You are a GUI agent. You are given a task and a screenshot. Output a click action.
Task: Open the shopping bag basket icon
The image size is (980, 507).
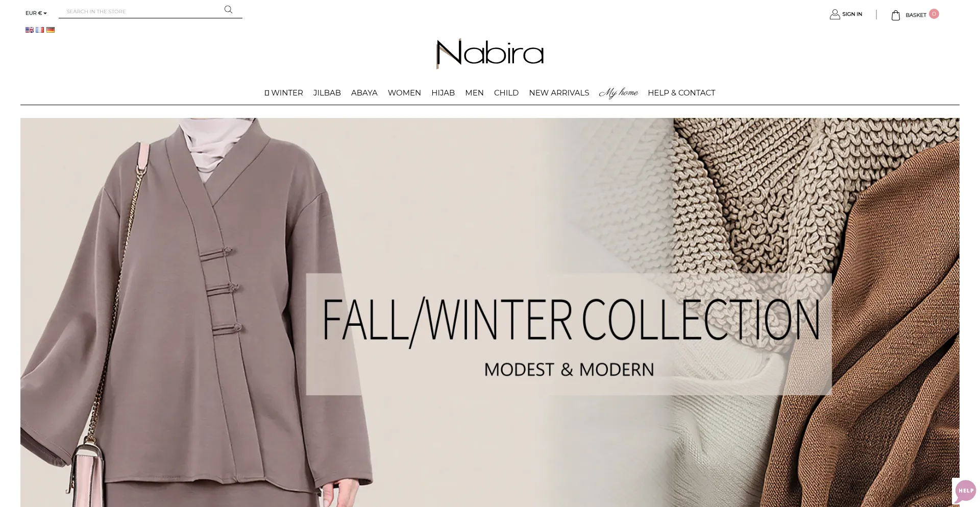(895, 15)
